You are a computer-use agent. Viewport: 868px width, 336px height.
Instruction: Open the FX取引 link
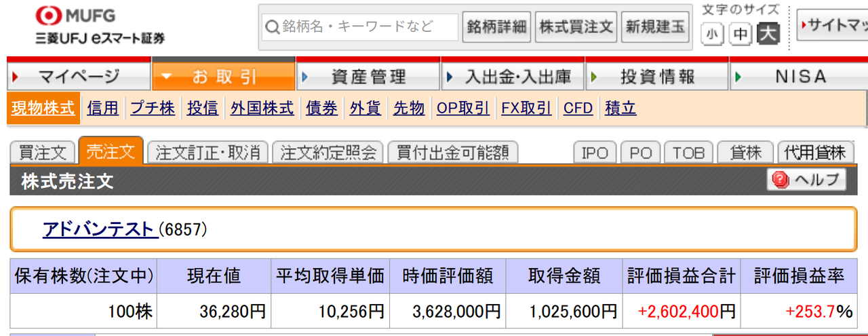pyautogui.click(x=526, y=108)
